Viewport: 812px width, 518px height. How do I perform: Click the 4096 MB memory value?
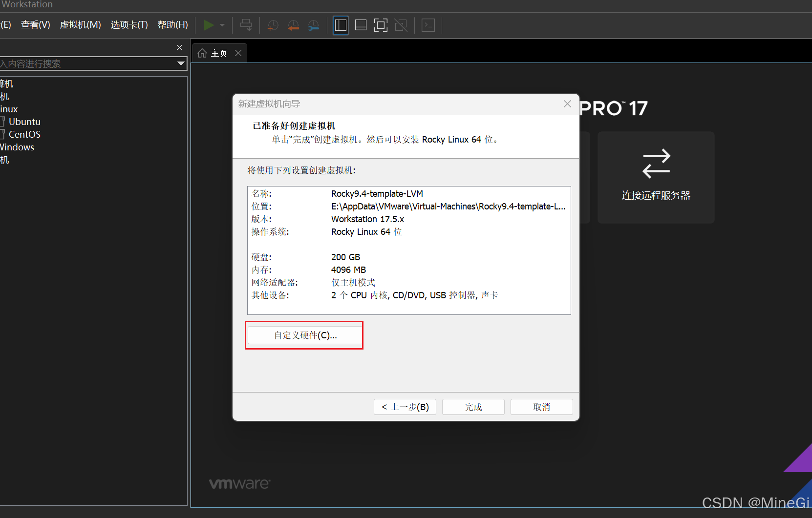point(348,270)
